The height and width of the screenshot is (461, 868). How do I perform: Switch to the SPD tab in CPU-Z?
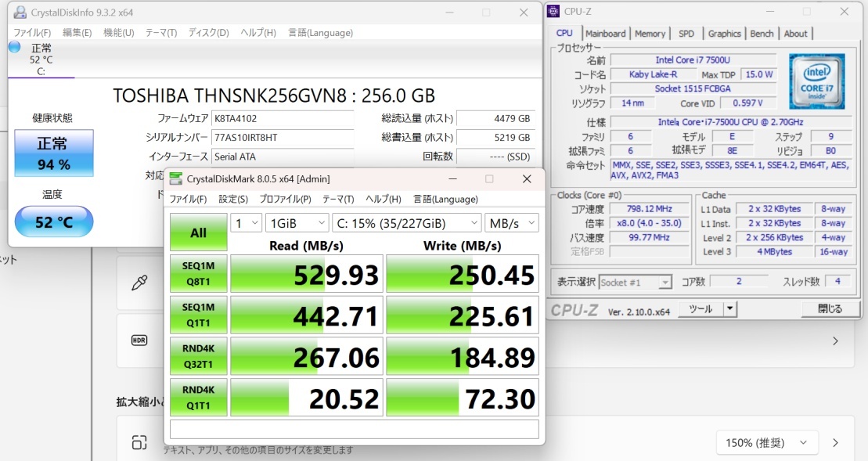click(686, 34)
